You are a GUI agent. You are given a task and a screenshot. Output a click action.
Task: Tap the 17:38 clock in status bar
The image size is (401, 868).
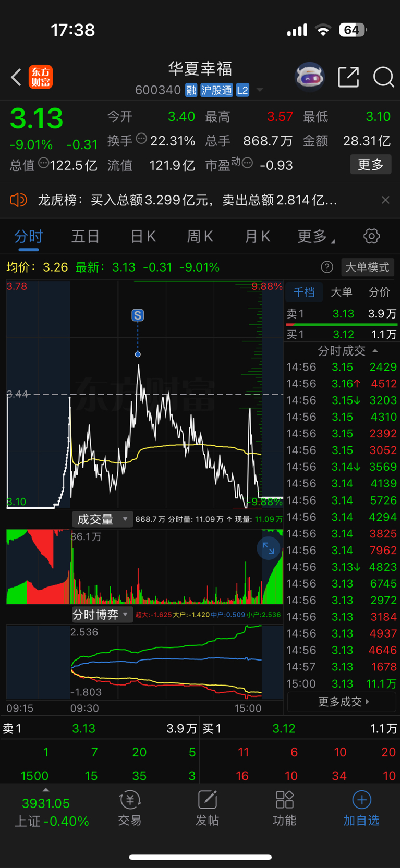[73, 30]
